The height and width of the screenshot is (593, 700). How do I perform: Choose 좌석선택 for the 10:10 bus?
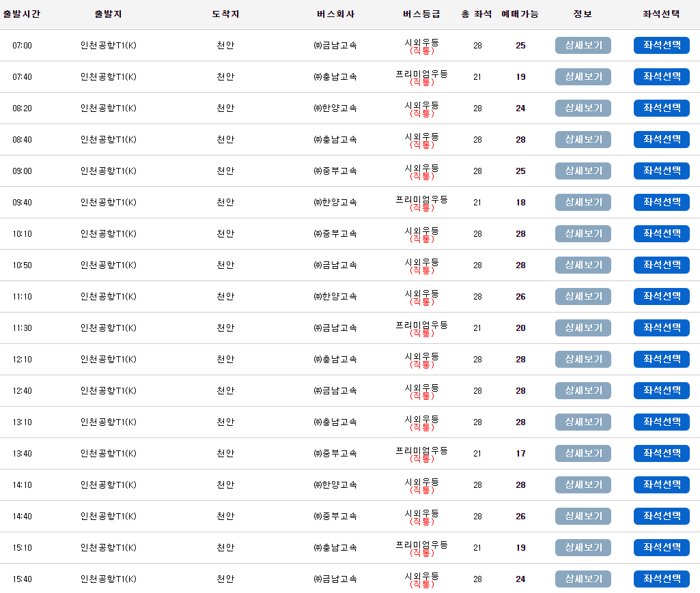[662, 234]
